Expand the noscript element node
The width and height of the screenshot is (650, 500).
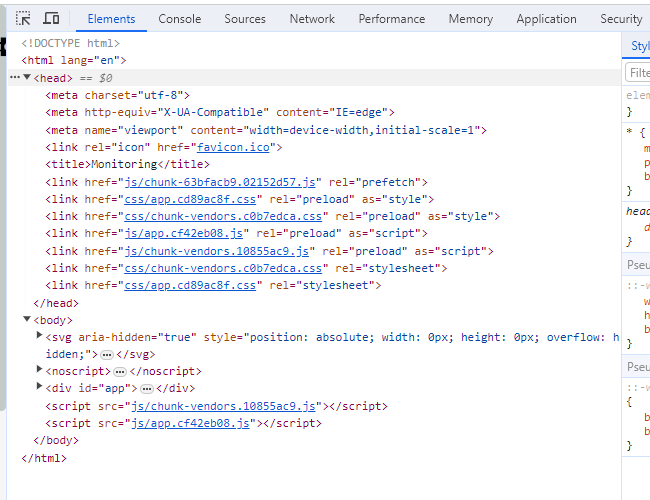(39, 371)
